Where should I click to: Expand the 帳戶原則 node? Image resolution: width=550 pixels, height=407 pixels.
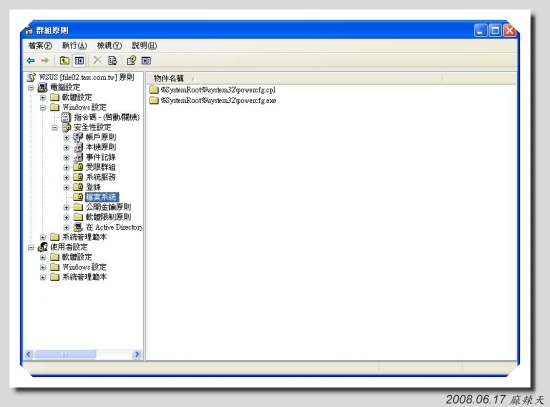[66, 137]
